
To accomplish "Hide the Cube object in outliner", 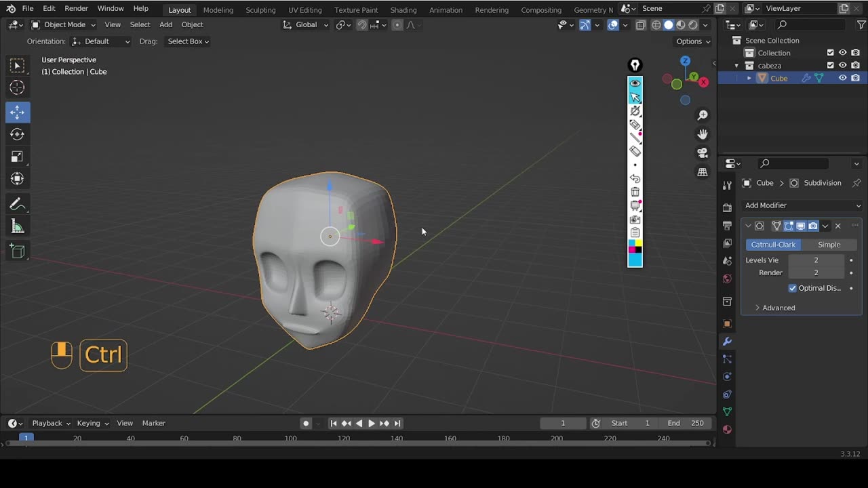I will pos(843,78).
